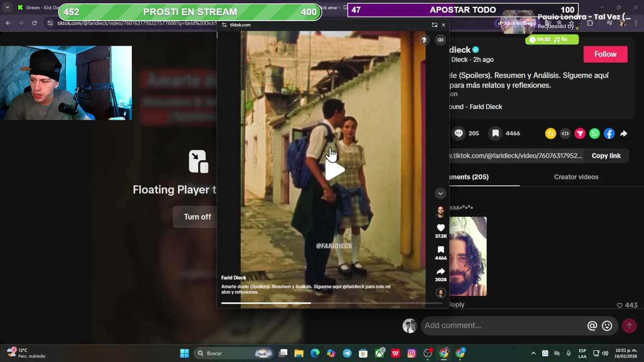Open the bearded man comment image
The height and width of the screenshot is (362, 644).
(468, 256)
